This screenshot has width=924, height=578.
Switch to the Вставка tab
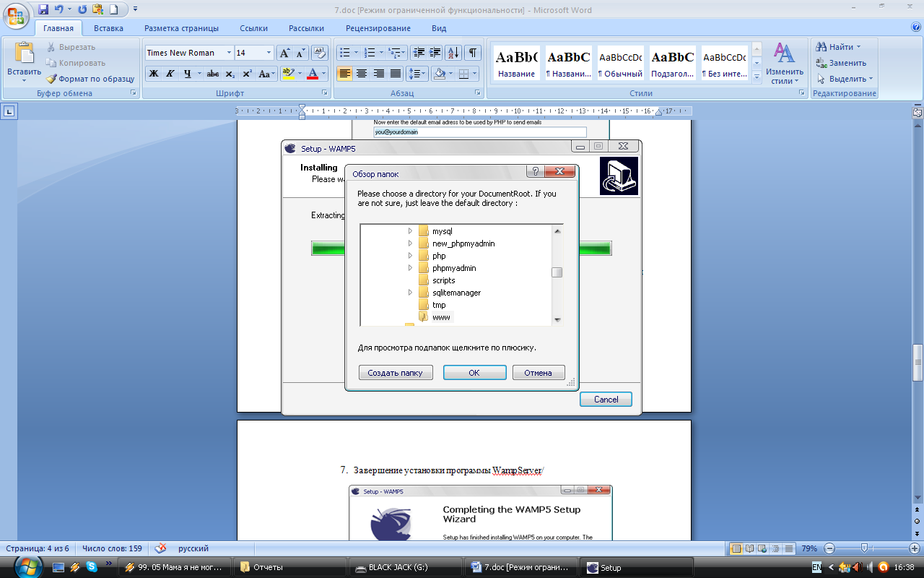click(x=108, y=28)
